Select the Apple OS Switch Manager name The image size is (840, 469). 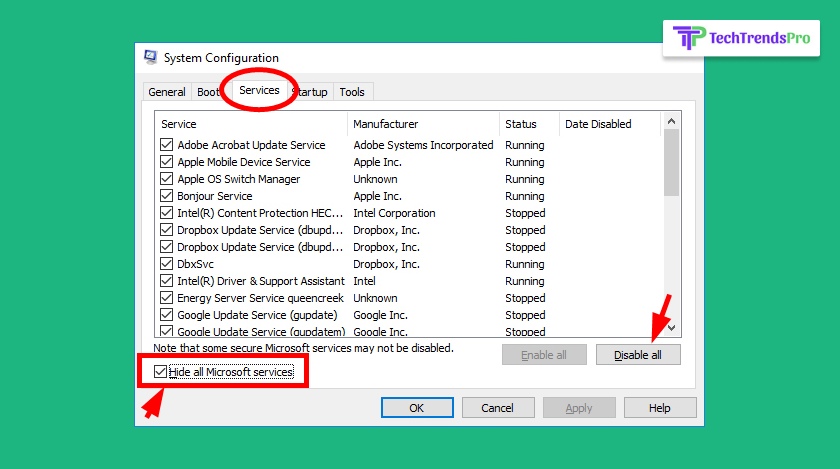(x=239, y=179)
